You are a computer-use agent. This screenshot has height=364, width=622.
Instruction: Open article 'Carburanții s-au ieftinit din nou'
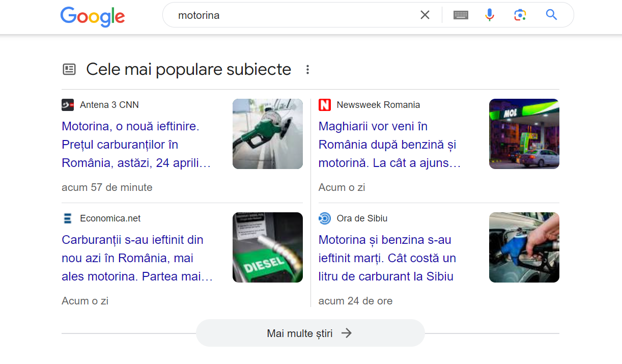pyautogui.click(x=137, y=258)
